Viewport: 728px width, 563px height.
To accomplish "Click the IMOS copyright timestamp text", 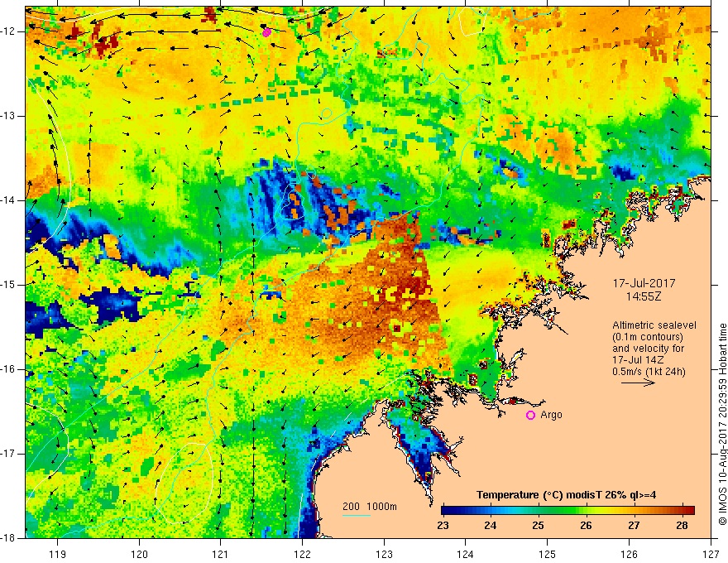I will [722, 424].
